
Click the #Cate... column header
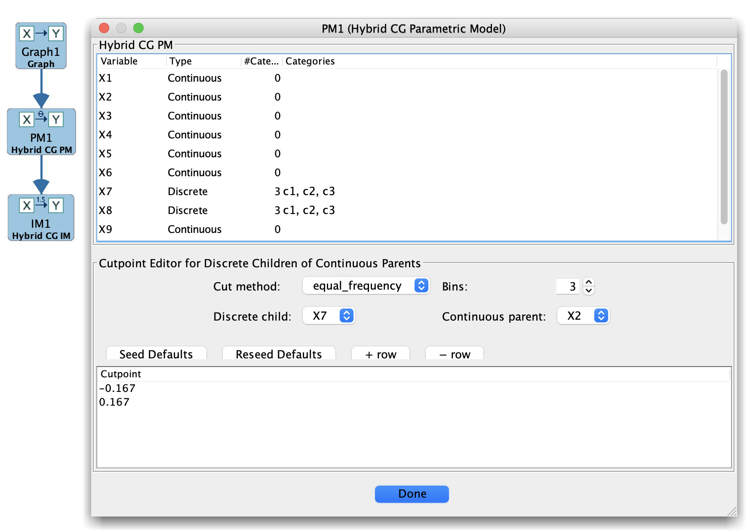click(261, 61)
